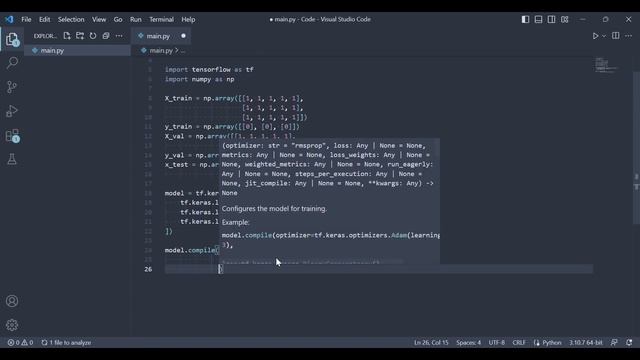Viewport: 640px width, 360px height.
Task: Open the Terminal menu
Action: [x=161, y=19]
